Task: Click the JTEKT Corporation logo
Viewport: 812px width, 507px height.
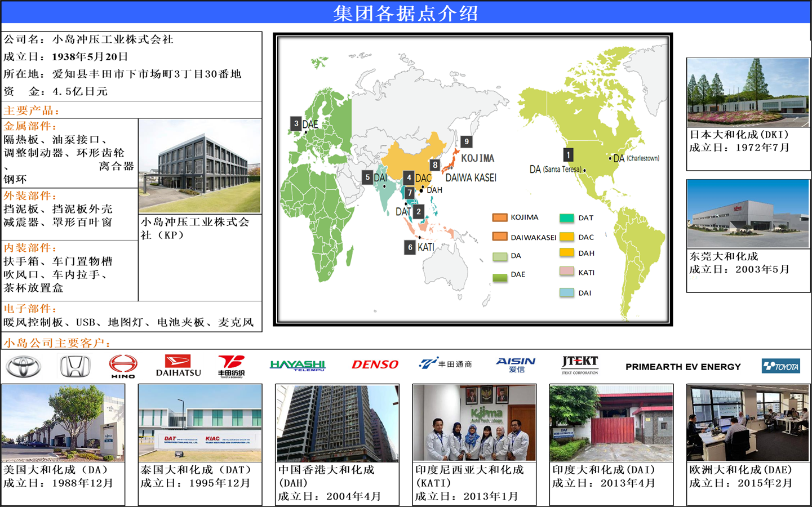Action: [579, 364]
